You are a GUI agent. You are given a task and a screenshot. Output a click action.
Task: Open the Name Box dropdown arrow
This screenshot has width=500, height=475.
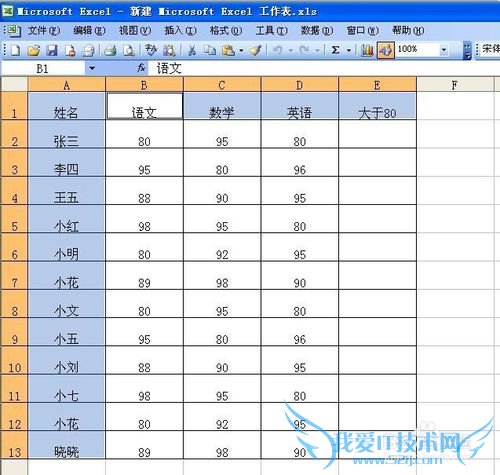(92, 68)
